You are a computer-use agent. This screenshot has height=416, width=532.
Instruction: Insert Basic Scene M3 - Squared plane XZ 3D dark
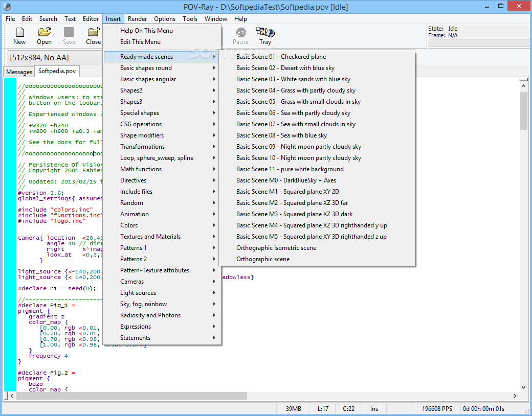tap(317, 214)
